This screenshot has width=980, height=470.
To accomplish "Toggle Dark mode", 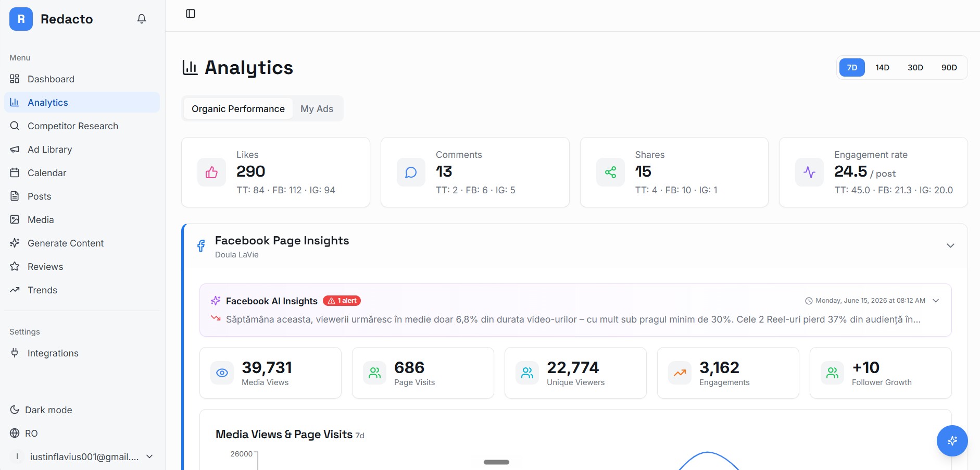I will pyautogui.click(x=41, y=410).
